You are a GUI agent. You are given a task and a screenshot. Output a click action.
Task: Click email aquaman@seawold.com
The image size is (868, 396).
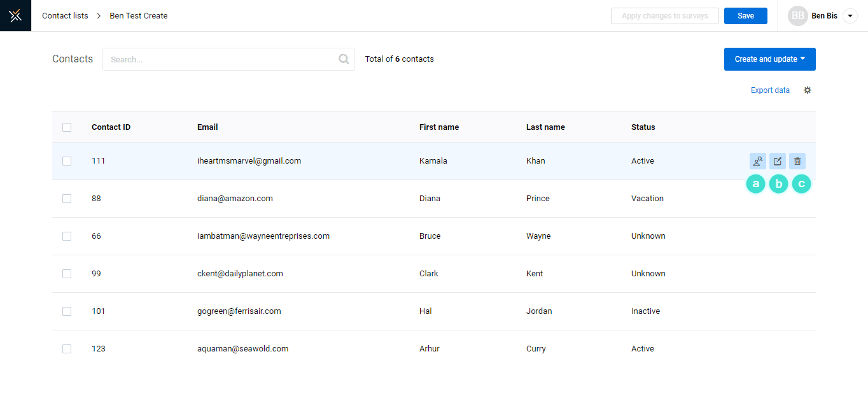tap(243, 349)
